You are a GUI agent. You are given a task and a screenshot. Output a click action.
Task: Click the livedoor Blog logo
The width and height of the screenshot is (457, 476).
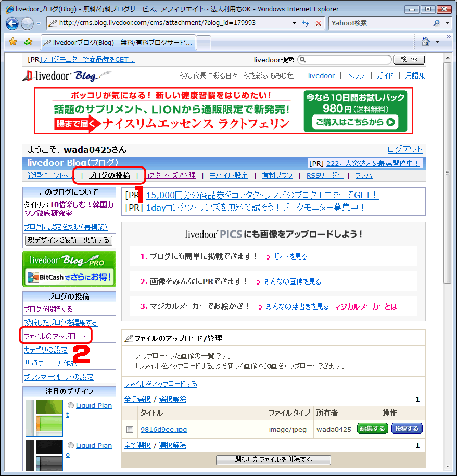67,76
